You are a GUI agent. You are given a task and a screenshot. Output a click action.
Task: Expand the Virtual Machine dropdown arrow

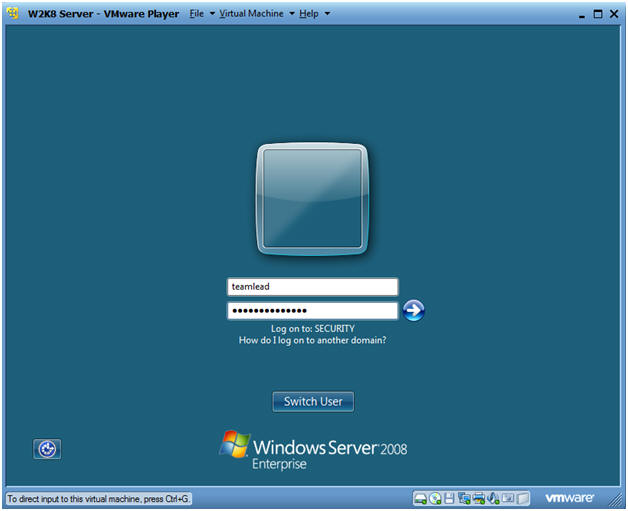click(292, 14)
